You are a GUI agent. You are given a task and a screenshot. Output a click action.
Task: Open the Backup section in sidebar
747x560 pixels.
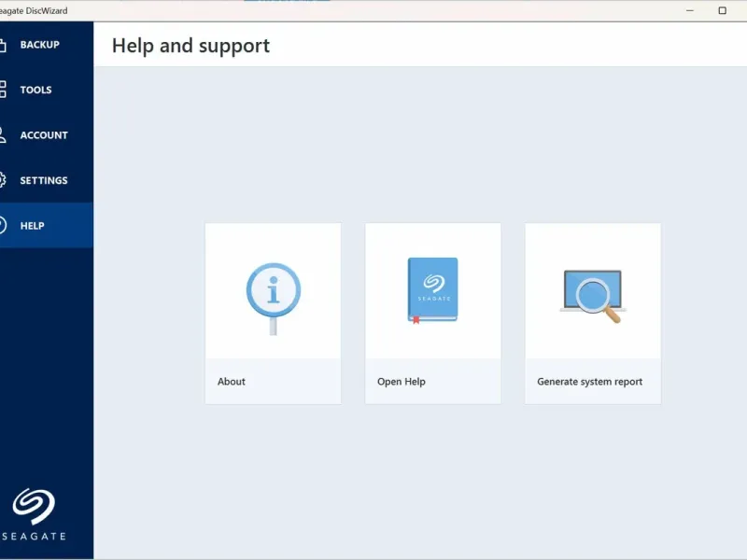coord(46,44)
